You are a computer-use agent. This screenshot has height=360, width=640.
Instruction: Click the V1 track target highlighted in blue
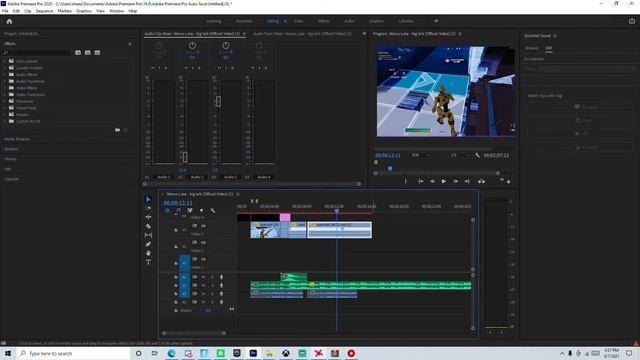click(184, 263)
